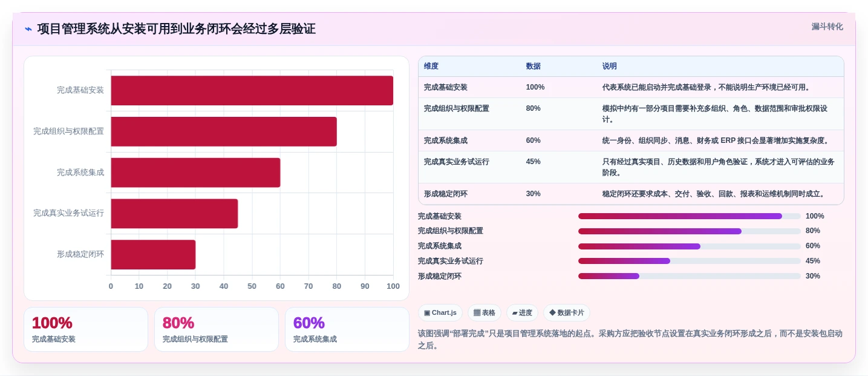Image resolution: width=868 pixels, height=376 pixels.
Task: Click the chart y-axis label 完成组织与权限配置
Action: 69,131
